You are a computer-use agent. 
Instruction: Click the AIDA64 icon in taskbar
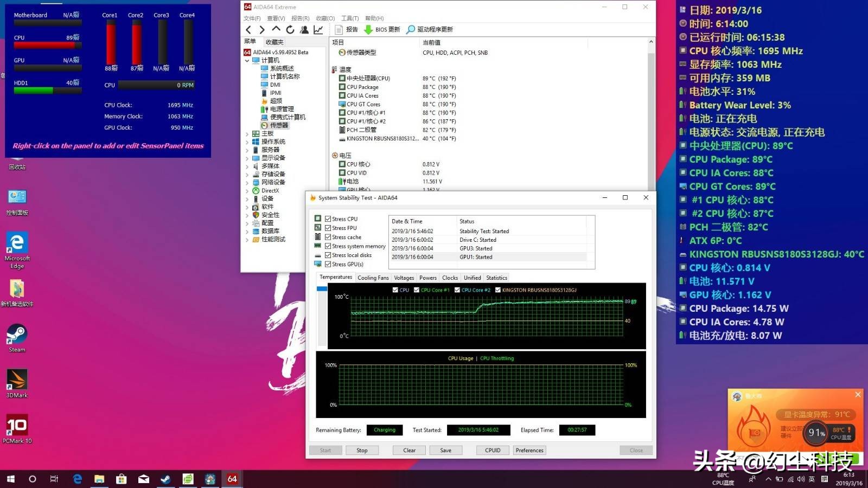(232, 479)
